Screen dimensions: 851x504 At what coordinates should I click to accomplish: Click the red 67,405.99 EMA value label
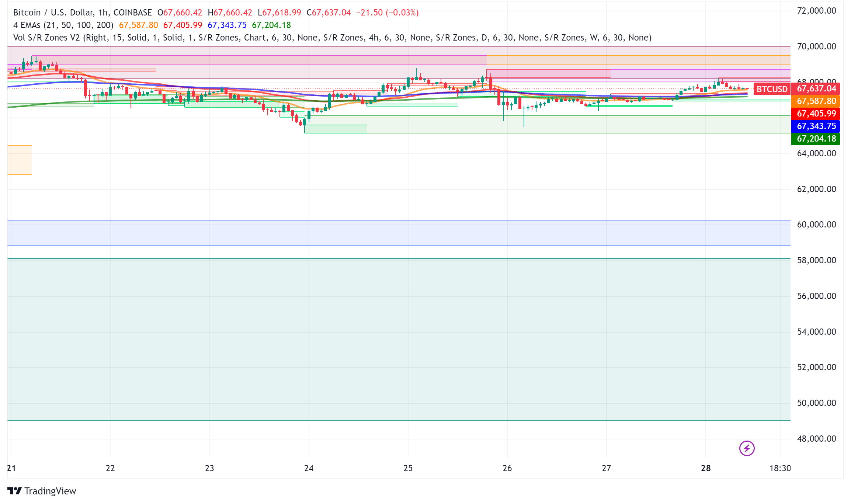(815, 114)
